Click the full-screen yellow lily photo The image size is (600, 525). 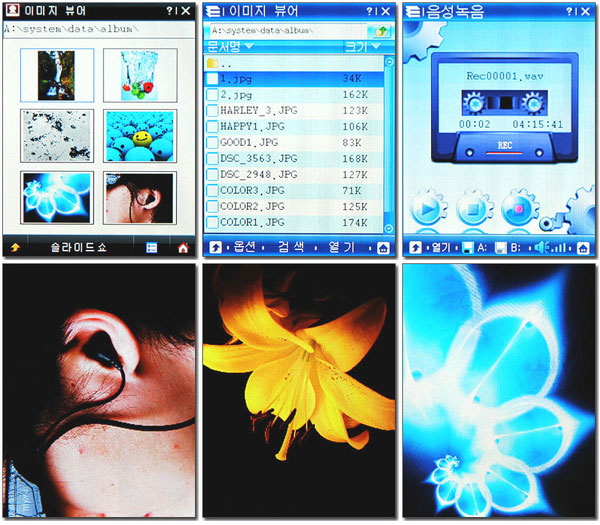tap(299, 391)
